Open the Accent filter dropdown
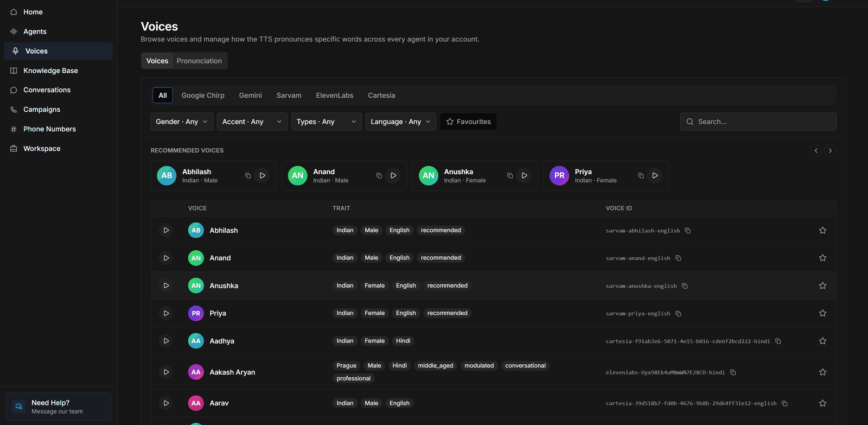 click(x=252, y=122)
